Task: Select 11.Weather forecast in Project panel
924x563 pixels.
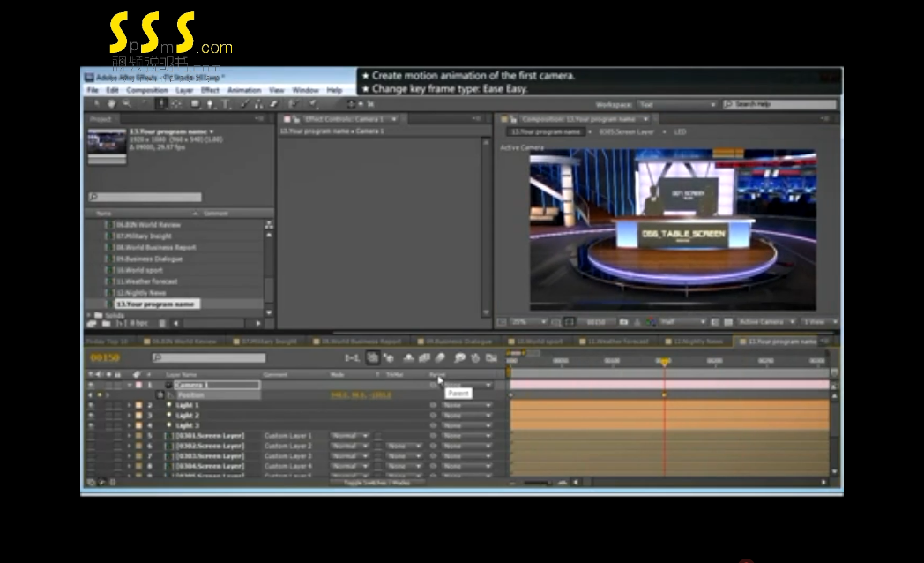Action: tap(146, 281)
